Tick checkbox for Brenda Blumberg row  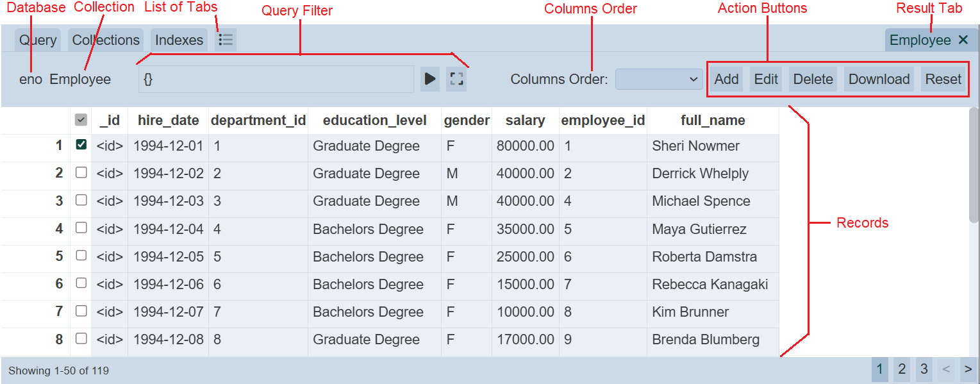pyautogui.click(x=81, y=338)
